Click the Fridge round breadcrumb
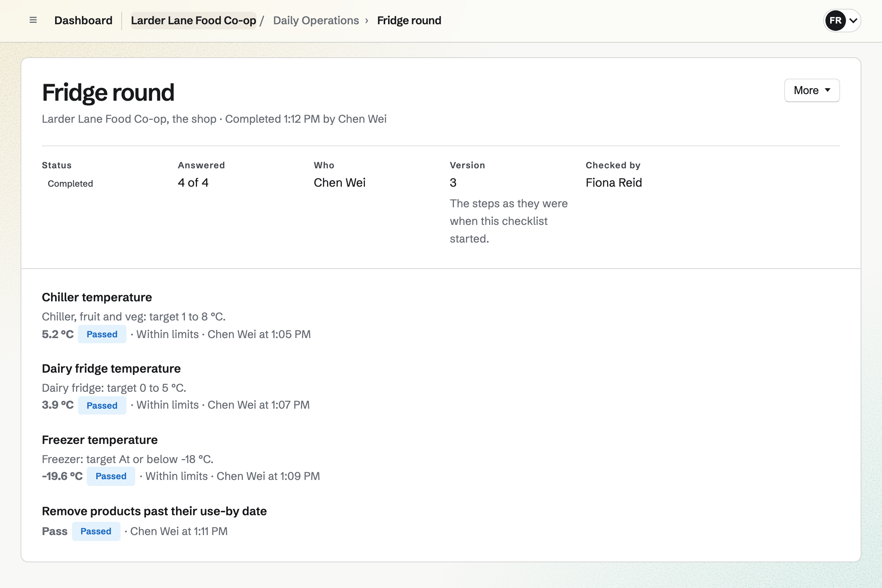The width and height of the screenshot is (882, 588). click(409, 20)
